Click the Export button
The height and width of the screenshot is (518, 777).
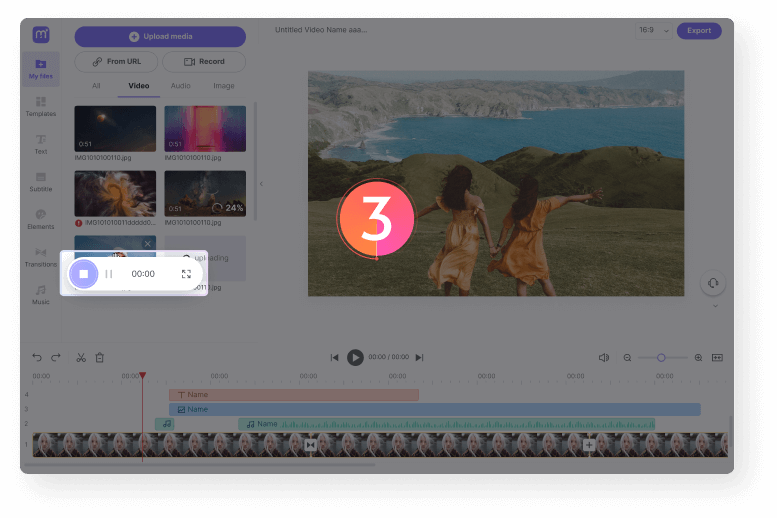click(699, 31)
